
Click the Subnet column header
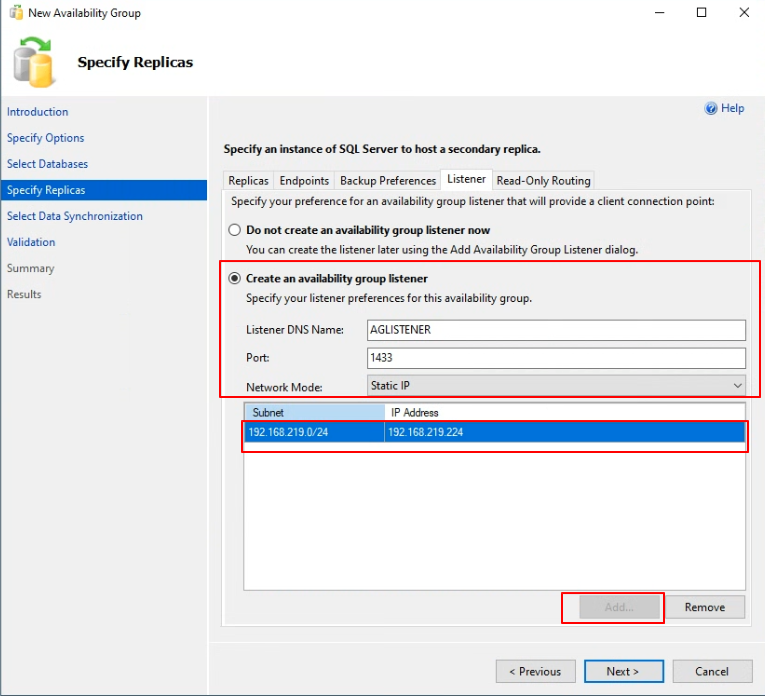pyautogui.click(x=314, y=412)
